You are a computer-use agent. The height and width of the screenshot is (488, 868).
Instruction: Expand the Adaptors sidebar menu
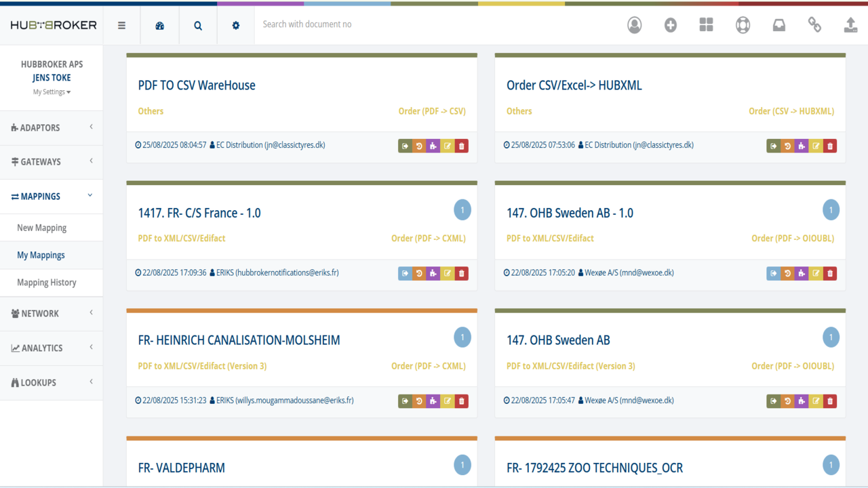coord(52,127)
